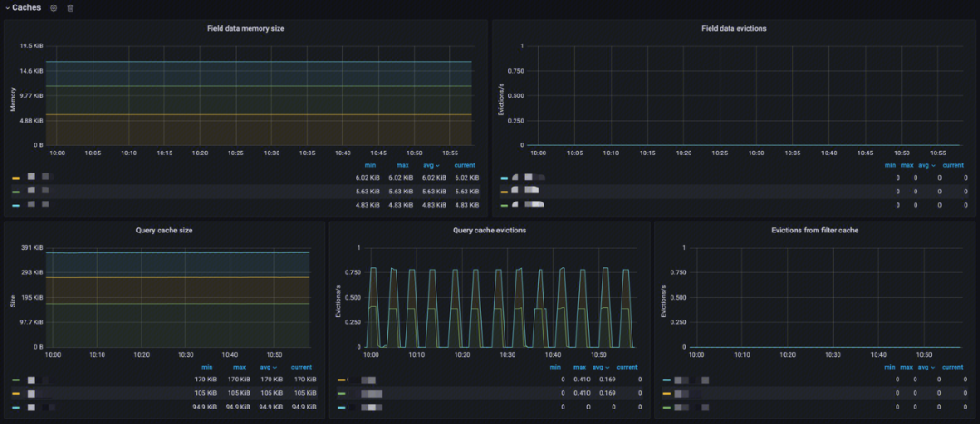This screenshot has height=424, width=980.
Task: Sort Query cache size legend by max
Action: [x=240, y=367]
